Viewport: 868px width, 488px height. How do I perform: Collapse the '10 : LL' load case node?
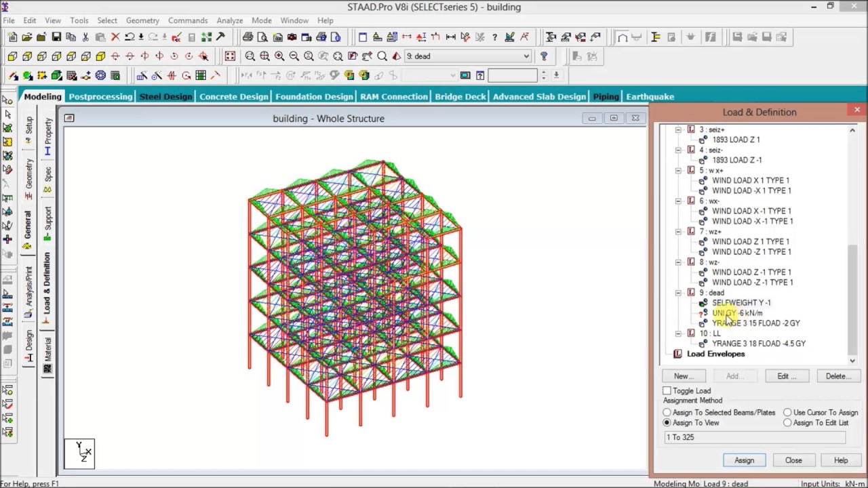coord(678,333)
